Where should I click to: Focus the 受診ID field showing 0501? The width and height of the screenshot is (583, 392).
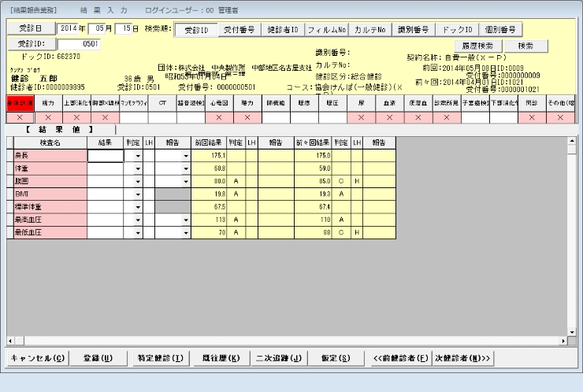tap(80, 44)
